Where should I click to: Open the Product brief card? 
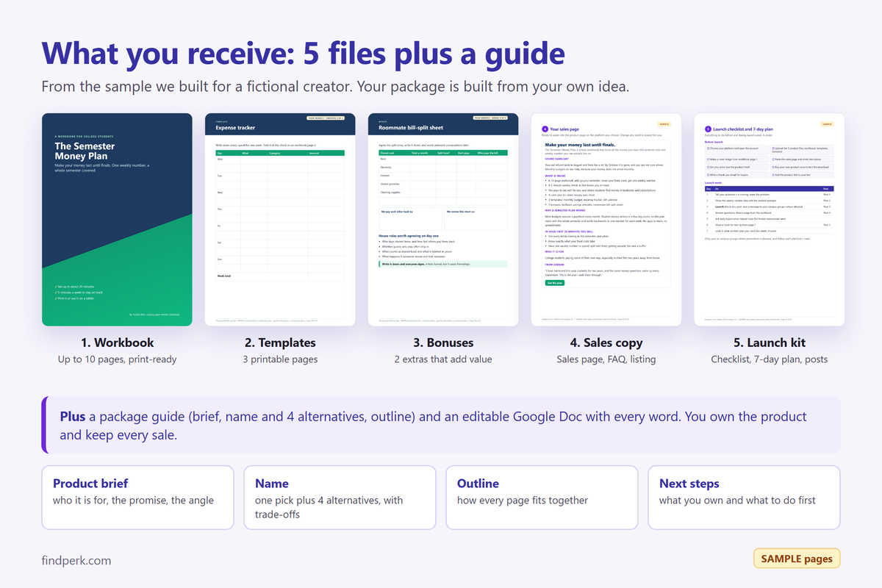click(x=137, y=497)
